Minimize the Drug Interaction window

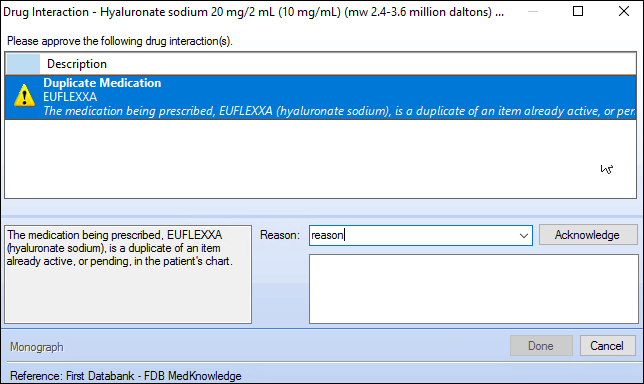pos(533,11)
